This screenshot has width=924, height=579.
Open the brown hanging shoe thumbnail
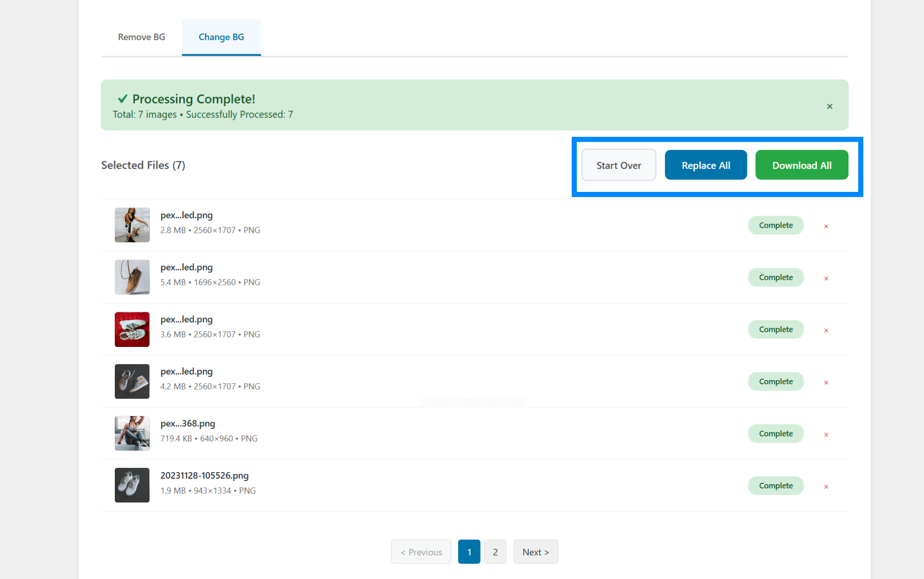132,277
